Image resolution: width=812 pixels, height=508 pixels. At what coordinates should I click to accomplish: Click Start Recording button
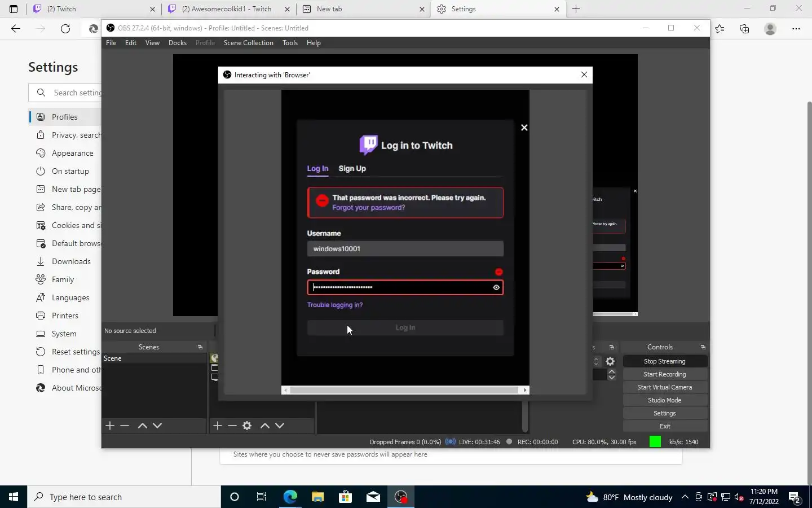[665, 374]
